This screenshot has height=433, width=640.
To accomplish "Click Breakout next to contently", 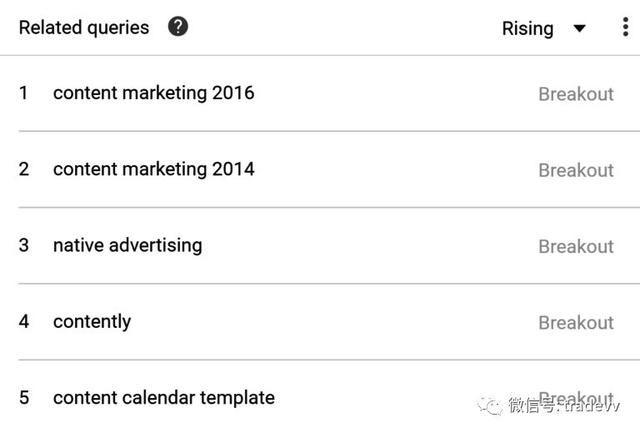I will coord(576,322).
